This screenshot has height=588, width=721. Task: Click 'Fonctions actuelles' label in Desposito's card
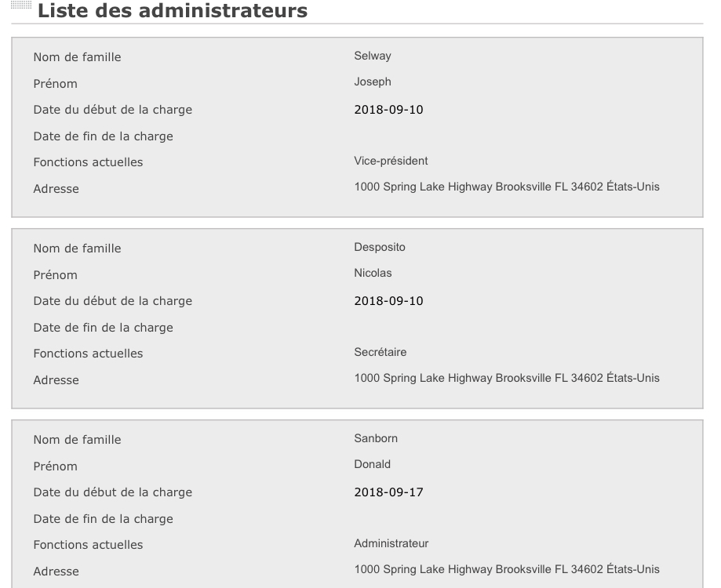[88, 354]
